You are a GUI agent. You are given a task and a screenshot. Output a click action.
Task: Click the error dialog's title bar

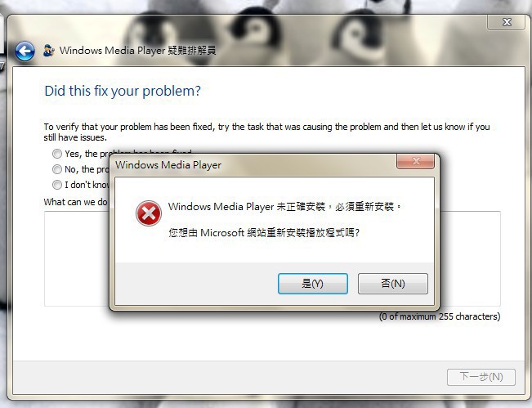coord(254,165)
